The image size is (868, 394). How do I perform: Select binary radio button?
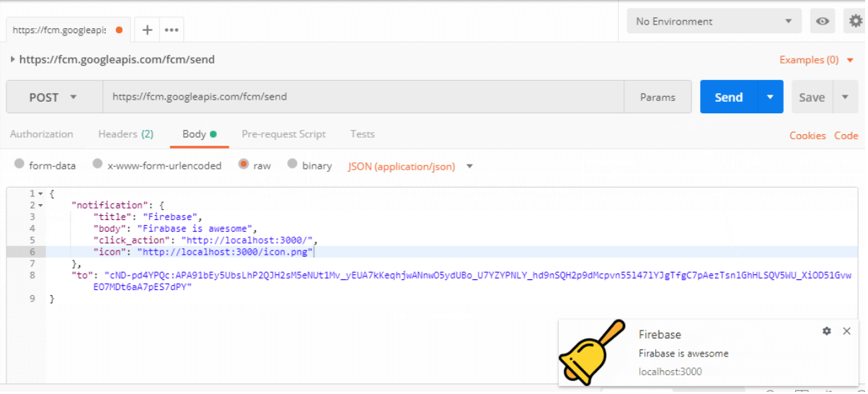coord(292,165)
